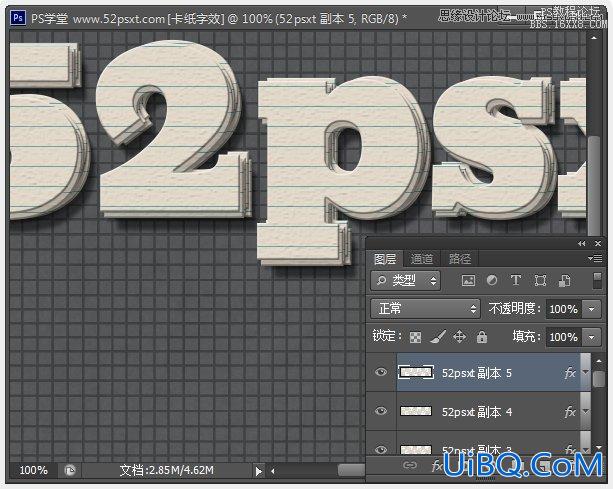
Task: Switch to the 图层 tab
Action: (385, 259)
